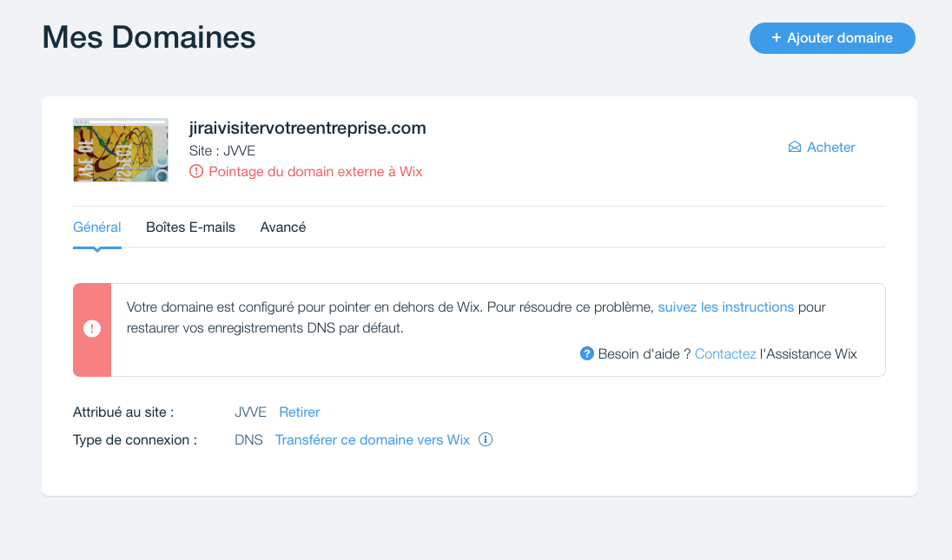This screenshot has height=560, width=952.
Task: Click the info icon after Transférer link
Action: coord(485,439)
